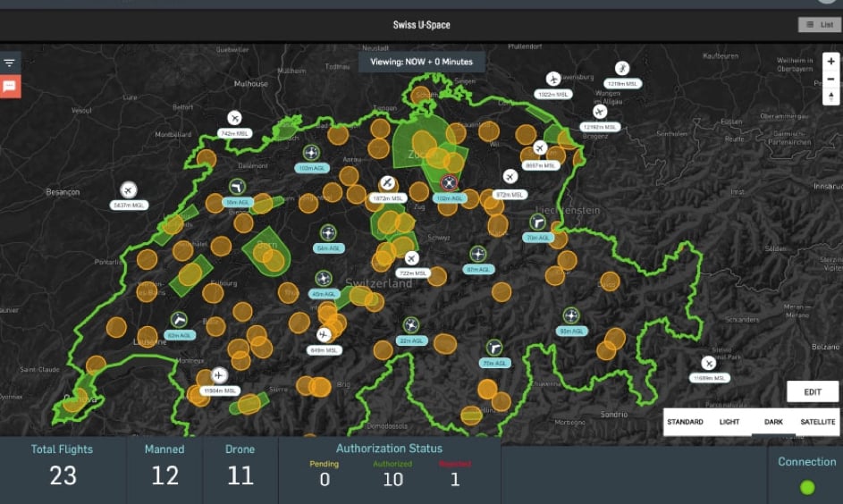Image resolution: width=843 pixels, height=504 pixels.
Task: Click the 93m AGL altitude label
Action: (x=571, y=331)
